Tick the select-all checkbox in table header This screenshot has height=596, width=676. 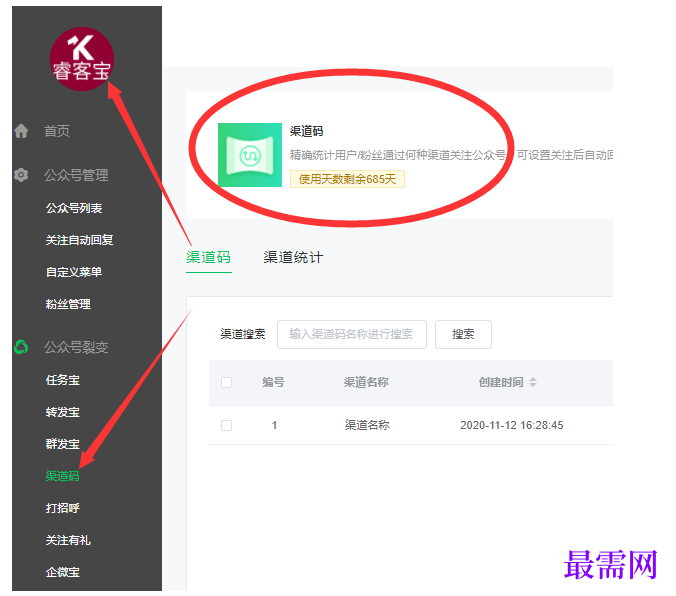point(226,383)
